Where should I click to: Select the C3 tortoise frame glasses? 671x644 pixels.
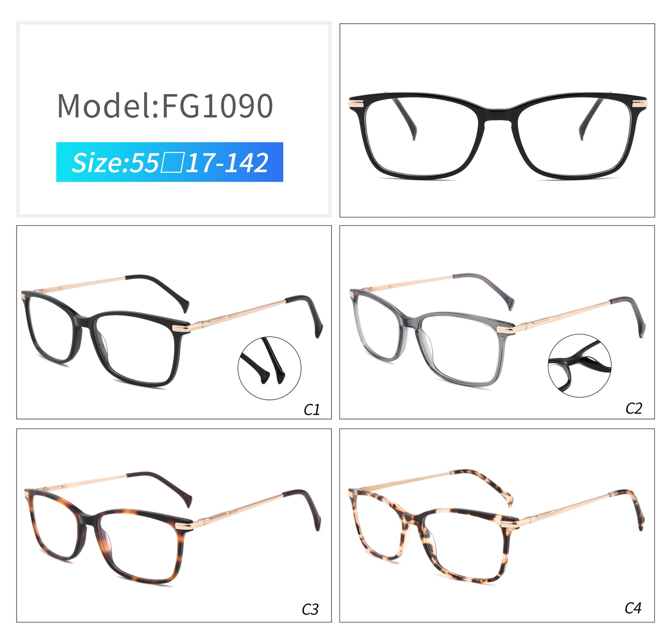click(x=173, y=528)
